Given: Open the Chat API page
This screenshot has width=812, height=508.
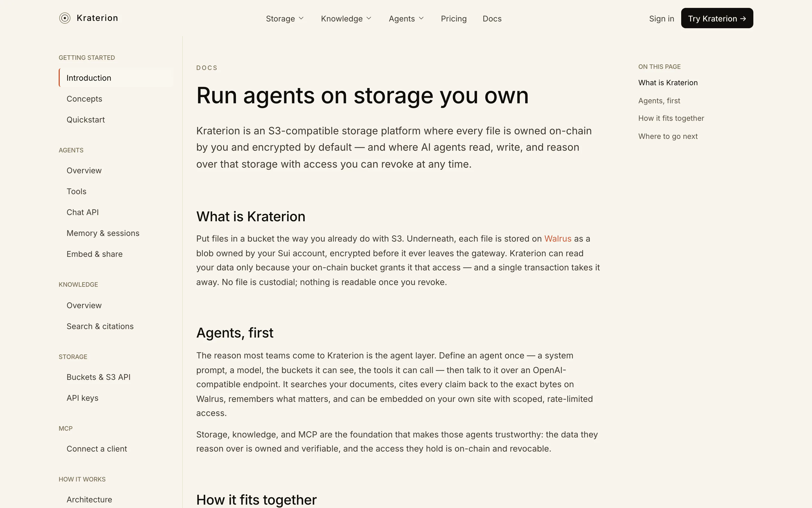Looking at the screenshot, I should point(83,212).
